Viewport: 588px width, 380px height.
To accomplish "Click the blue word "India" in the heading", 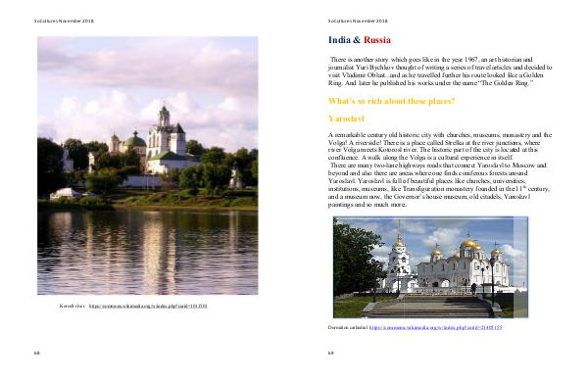I will [x=339, y=40].
